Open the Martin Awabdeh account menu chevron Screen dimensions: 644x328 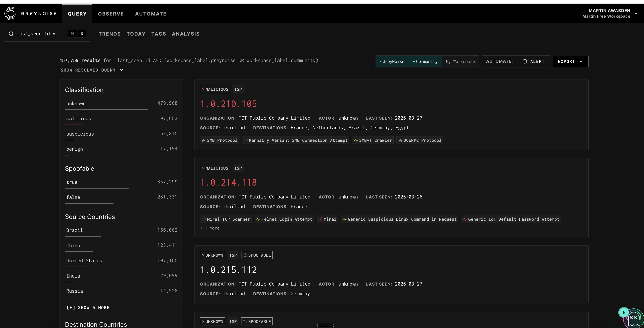click(x=636, y=14)
